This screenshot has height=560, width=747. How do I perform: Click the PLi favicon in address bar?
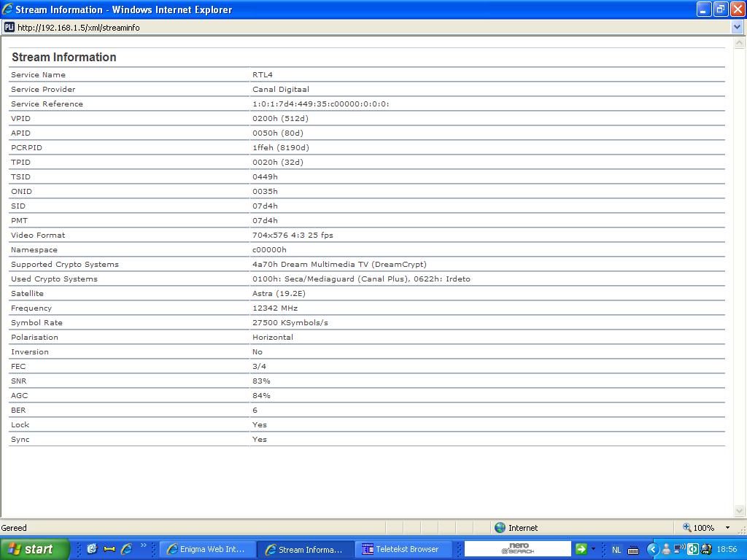click(x=9, y=27)
